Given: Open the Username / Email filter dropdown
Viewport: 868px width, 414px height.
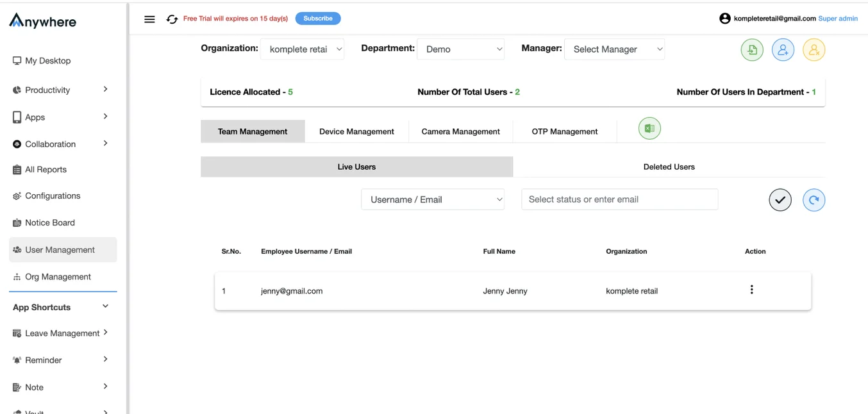Looking at the screenshot, I should pos(433,199).
